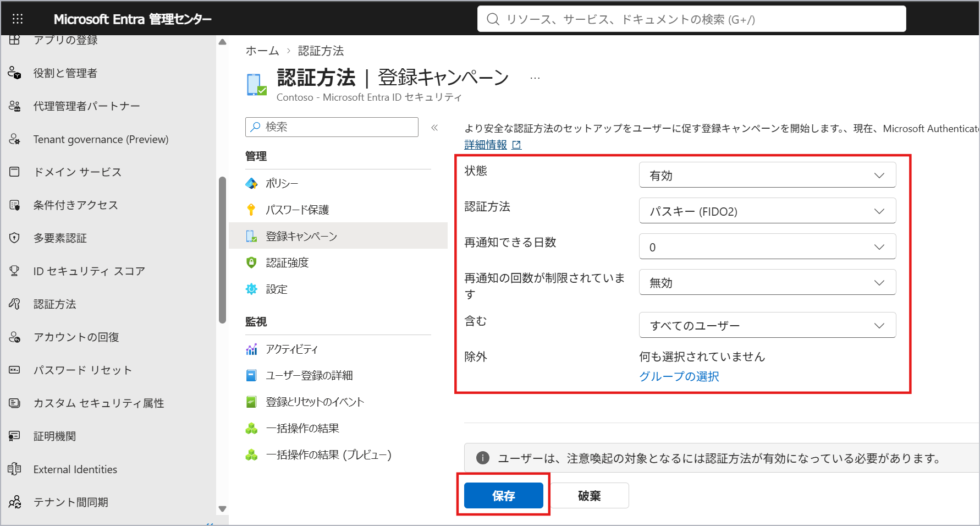Click the 一括操作の結果 (プレビュー) icon

(x=251, y=454)
